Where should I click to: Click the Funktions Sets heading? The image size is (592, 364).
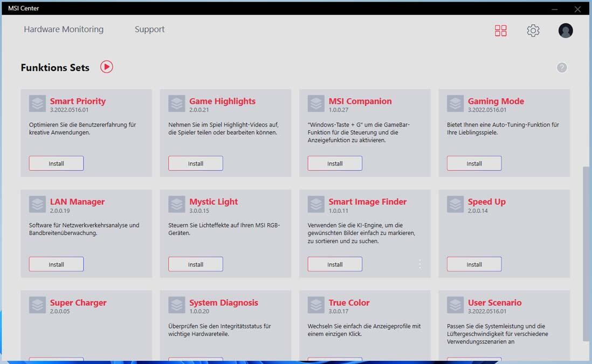click(x=55, y=67)
